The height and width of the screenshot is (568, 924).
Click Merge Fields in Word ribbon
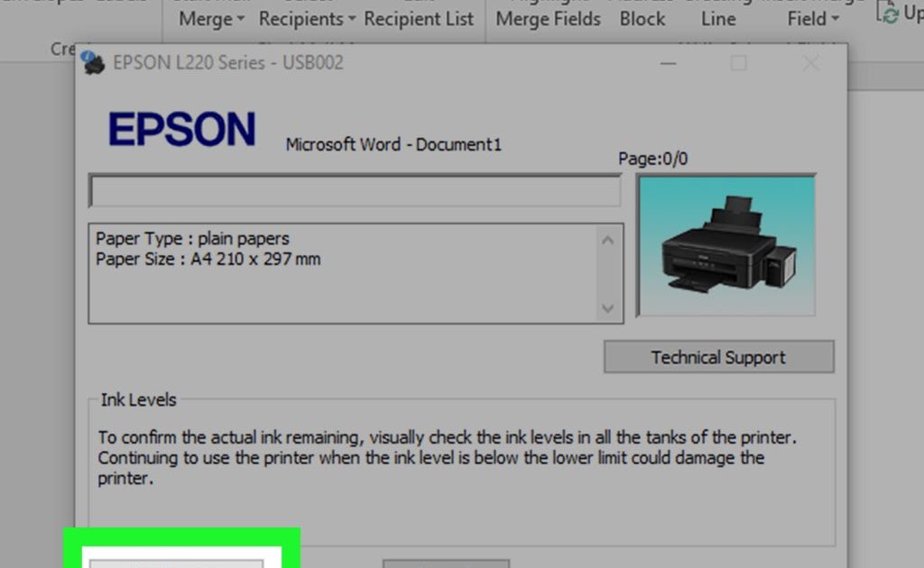point(548,19)
